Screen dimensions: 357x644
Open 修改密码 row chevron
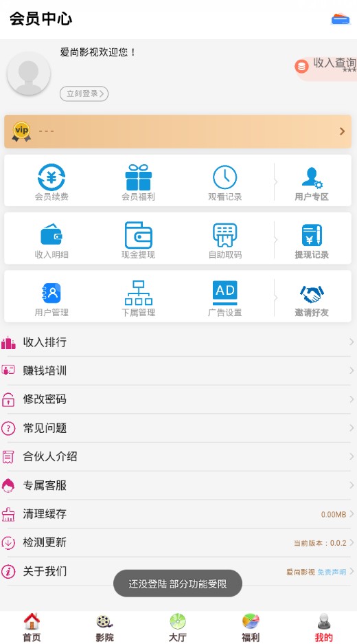(352, 399)
